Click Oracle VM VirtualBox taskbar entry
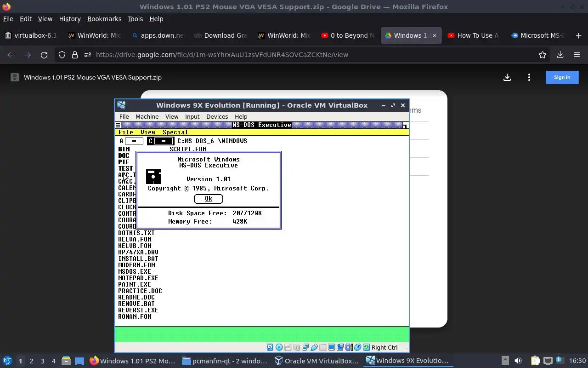This screenshot has height=368, width=588. [x=317, y=361]
